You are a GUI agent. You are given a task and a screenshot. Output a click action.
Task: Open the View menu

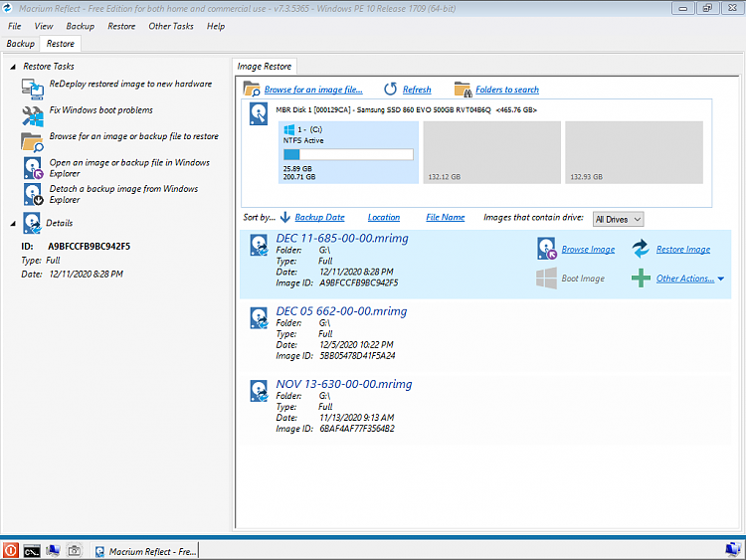pos(44,26)
